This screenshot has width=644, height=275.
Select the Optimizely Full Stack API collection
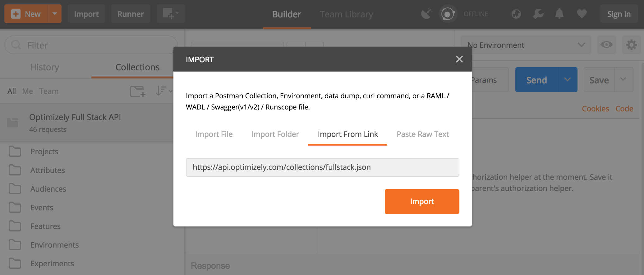coord(87,123)
